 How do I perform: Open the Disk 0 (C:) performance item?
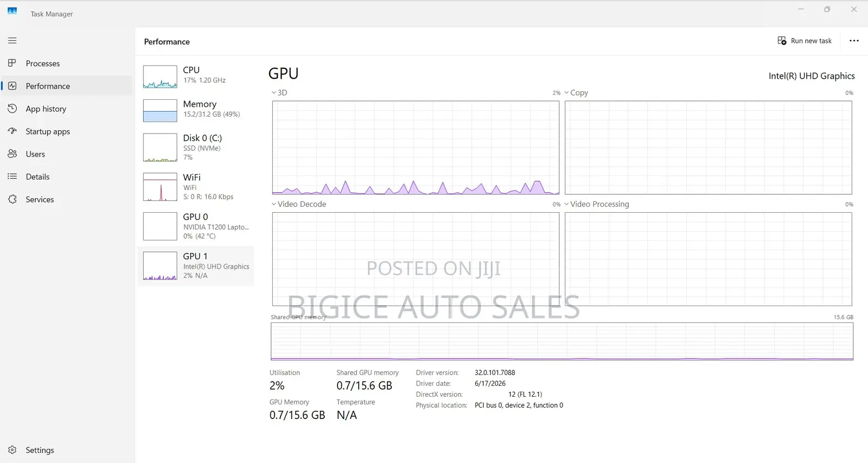(x=196, y=147)
